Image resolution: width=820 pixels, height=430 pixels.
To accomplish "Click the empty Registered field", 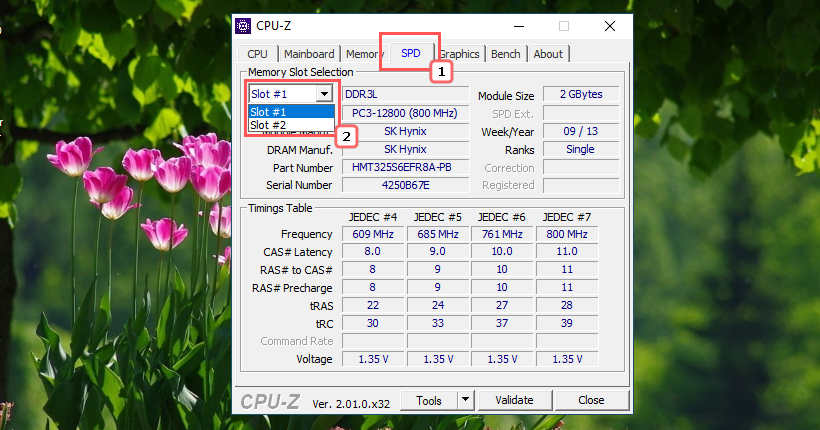I will click(581, 185).
